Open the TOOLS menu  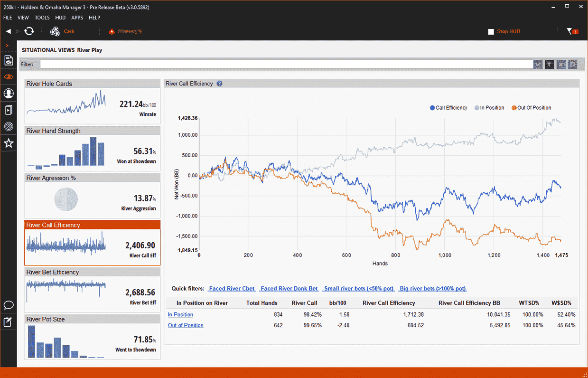point(42,18)
